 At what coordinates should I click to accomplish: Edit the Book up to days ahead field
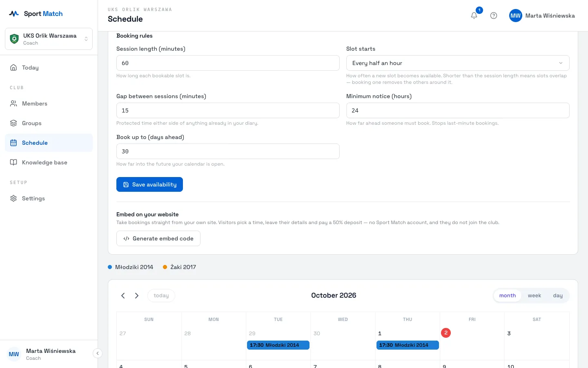228,151
